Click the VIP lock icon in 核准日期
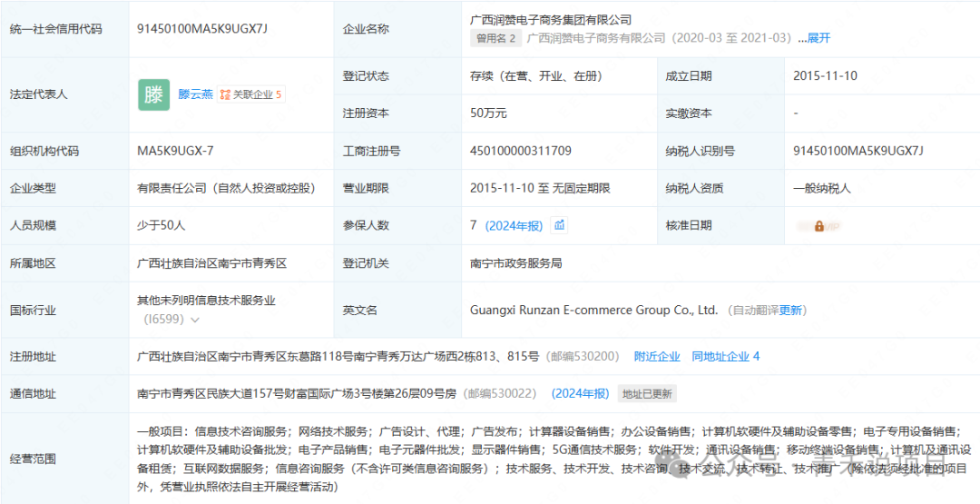The image size is (980, 504). (x=819, y=226)
